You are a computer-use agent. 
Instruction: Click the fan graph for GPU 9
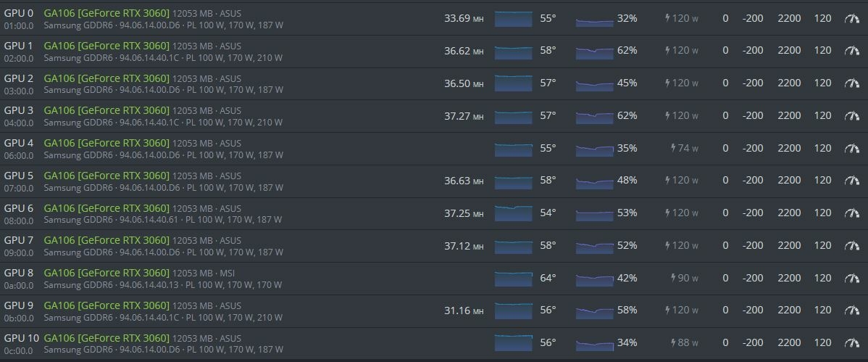(594, 310)
